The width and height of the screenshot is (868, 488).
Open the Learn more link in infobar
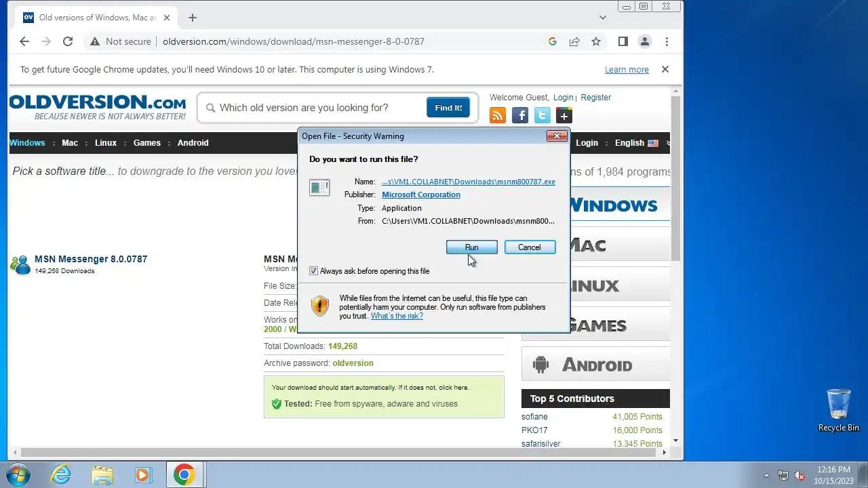coord(627,70)
